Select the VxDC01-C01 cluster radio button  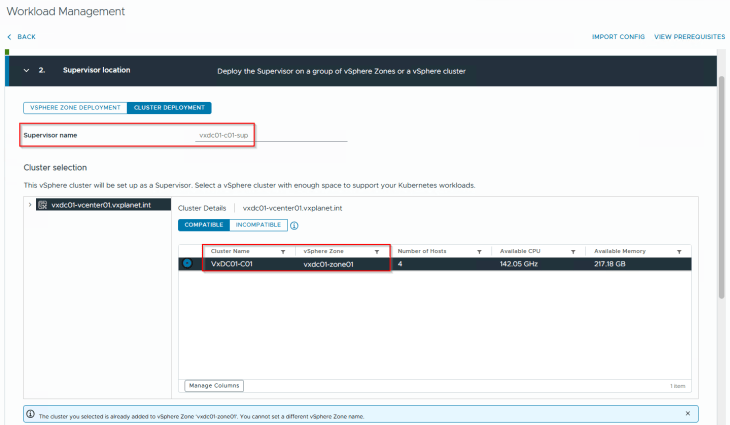[x=187, y=264]
